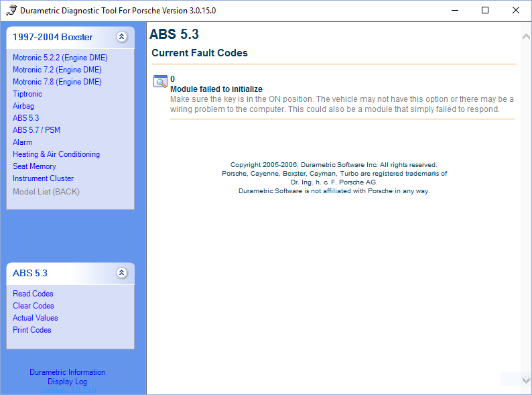
Task: Open Heating & Air Conditioning module
Action: (x=56, y=154)
